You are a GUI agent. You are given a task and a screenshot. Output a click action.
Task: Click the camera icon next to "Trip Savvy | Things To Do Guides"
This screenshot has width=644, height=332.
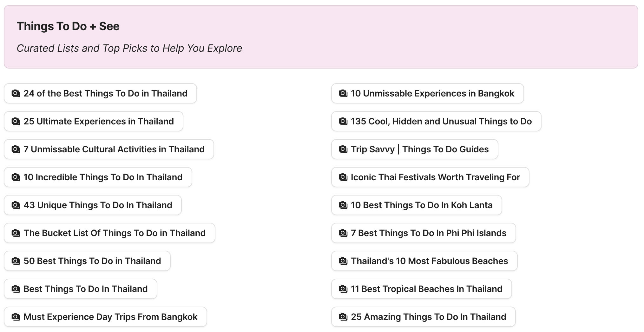pos(343,149)
